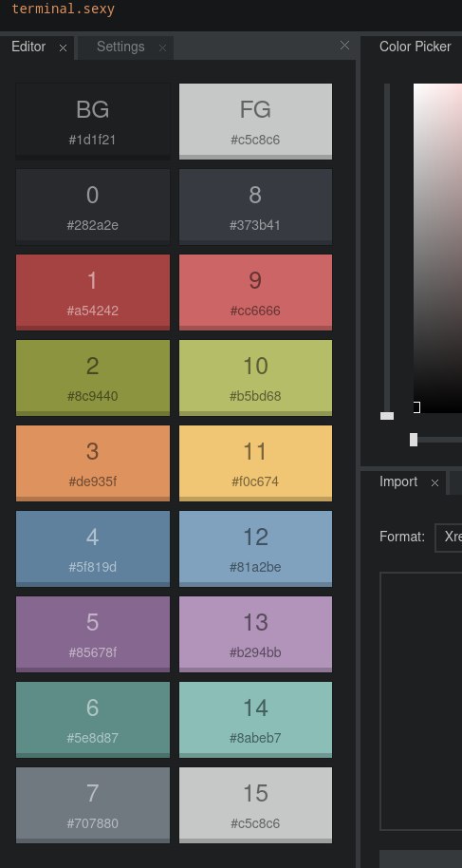Edit color 12 swatch #81a2be

(x=255, y=549)
